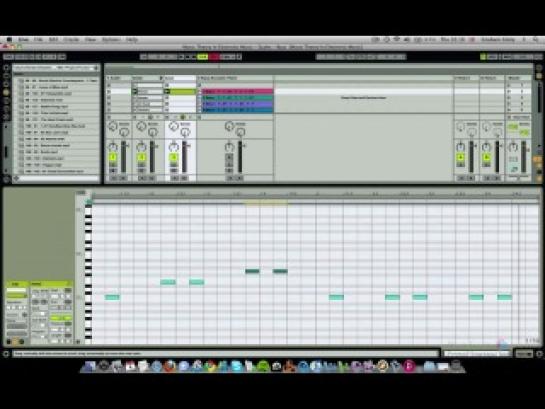Open Spotify from the dock
This screenshot has width=545, height=409.
(263, 366)
